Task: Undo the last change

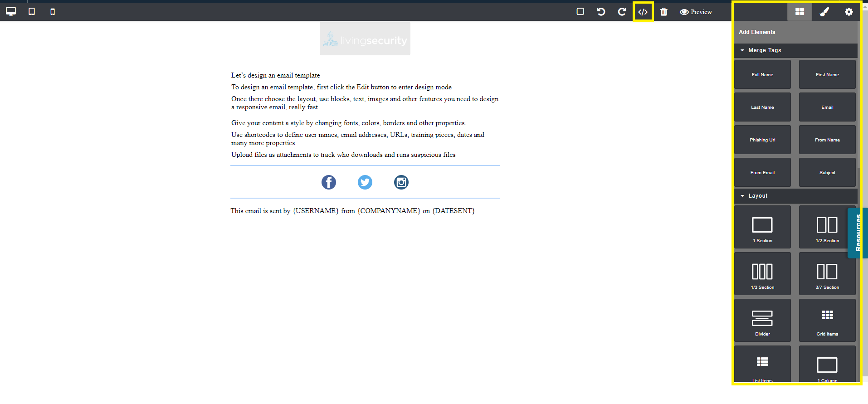Action: tap(601, 11)
